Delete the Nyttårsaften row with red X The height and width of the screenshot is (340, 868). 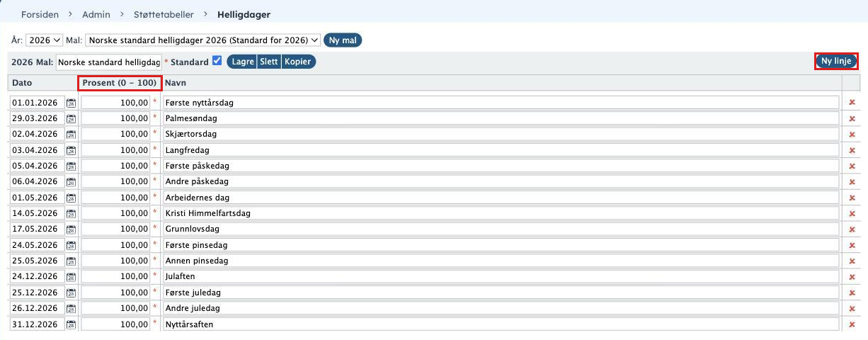tap(852, 324)
